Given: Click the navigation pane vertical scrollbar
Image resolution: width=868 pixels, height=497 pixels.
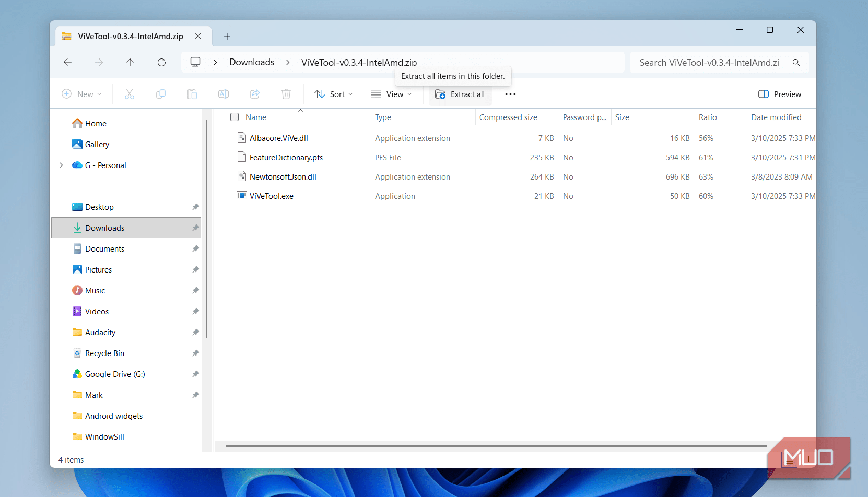Looking at the screenshot, I should [206, 230].
